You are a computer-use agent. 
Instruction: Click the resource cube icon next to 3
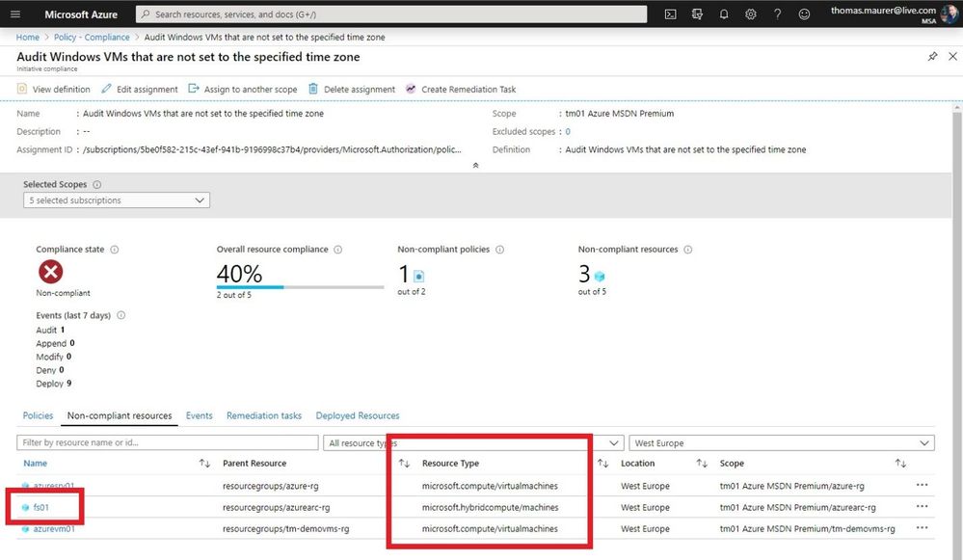(x=600, y=277)
